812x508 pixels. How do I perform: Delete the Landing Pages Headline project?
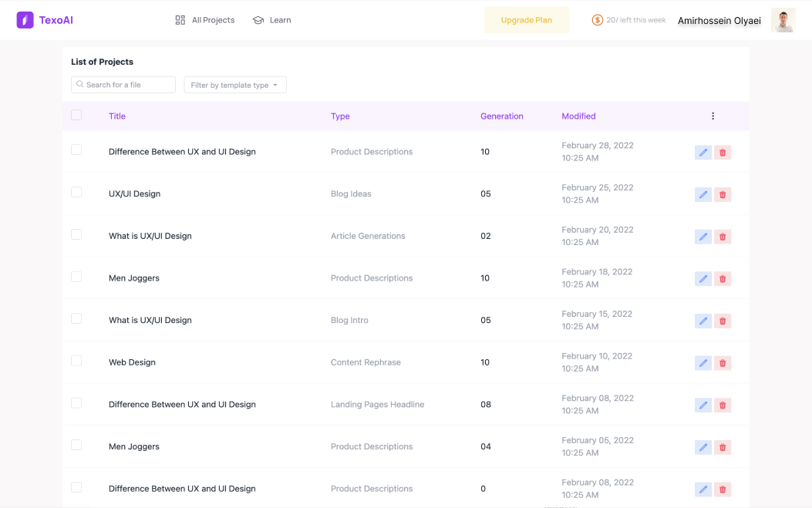pos(723,405)
